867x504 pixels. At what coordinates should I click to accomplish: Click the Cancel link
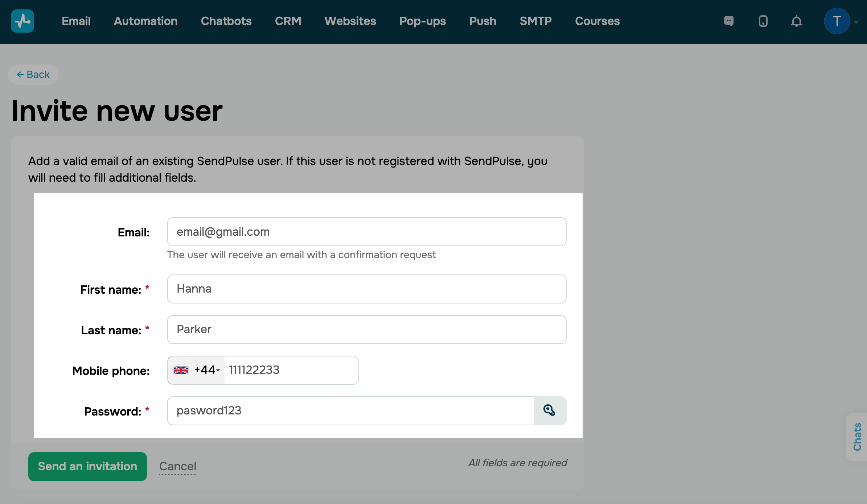(x=178, y=466)
